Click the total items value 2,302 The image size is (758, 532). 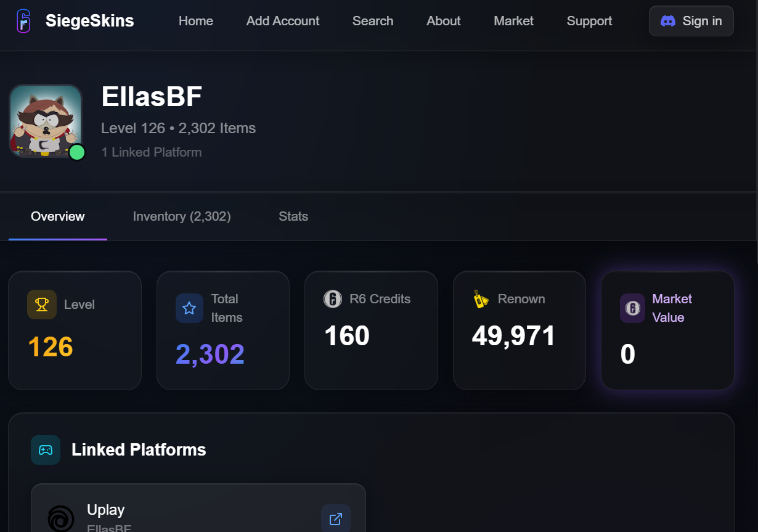coord(210,354)
